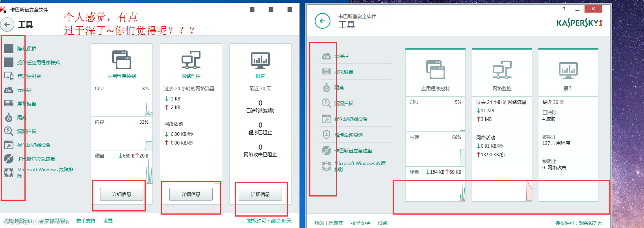Click KSN 云保护 icon in right window
Image resolution: width=644 pixels, height=228 pixels.
(327, 56)
